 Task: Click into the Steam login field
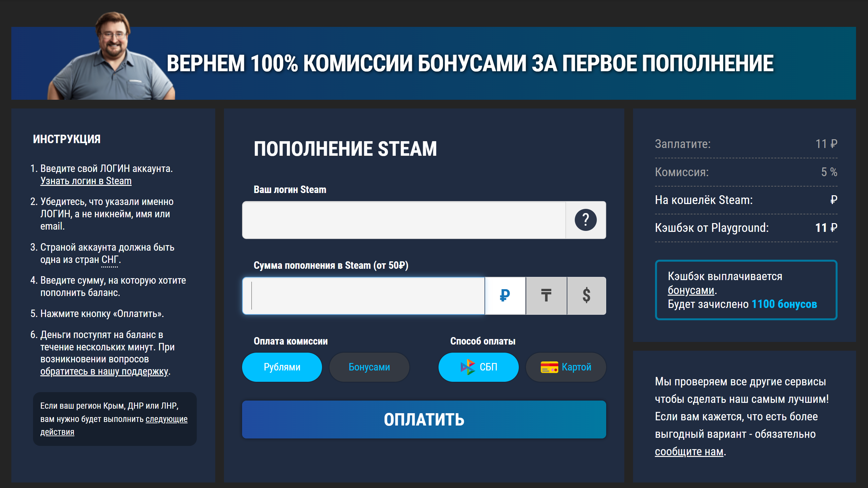(403, 220)
